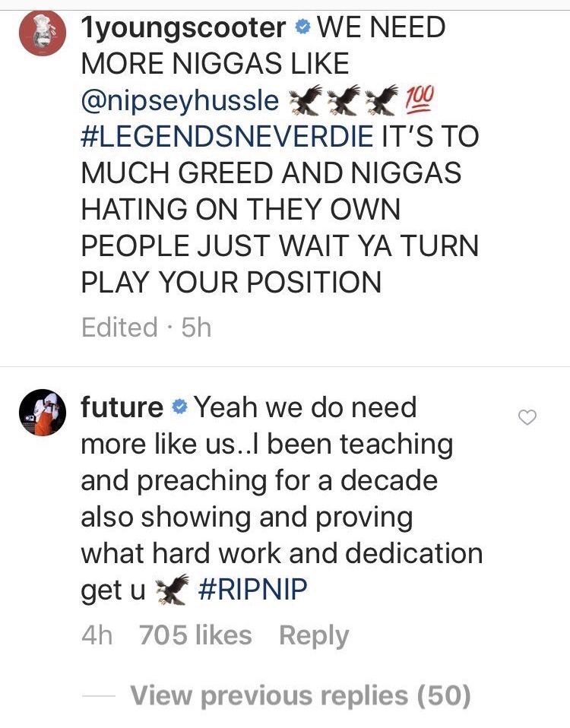Open future's profile avatar
The width and height of the screenshot is (570, 728).
(43, 413)
